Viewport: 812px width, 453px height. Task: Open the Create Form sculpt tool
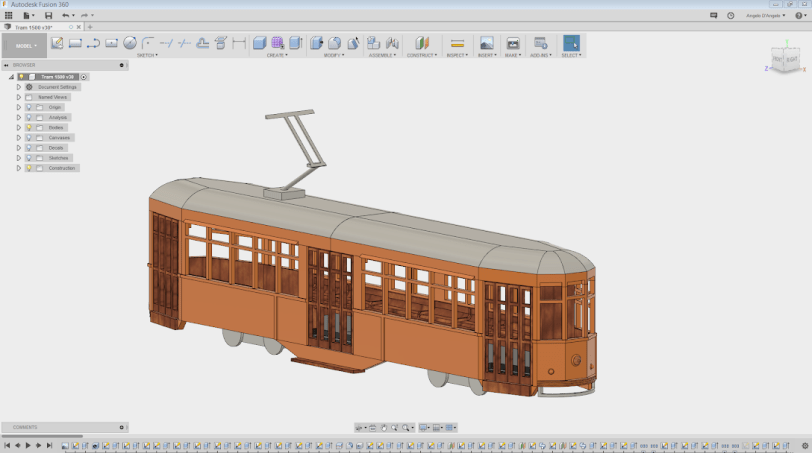278,43
